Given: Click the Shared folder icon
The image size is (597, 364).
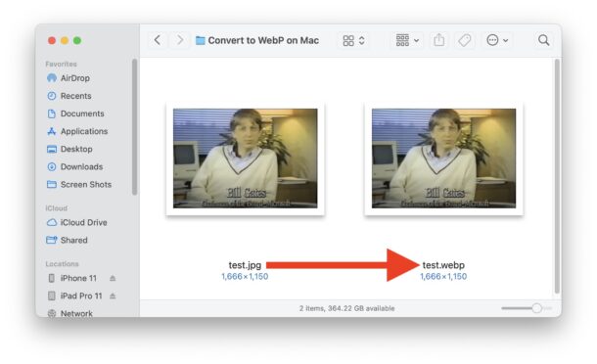Looking at the screenshot, I should click(52, 241).
